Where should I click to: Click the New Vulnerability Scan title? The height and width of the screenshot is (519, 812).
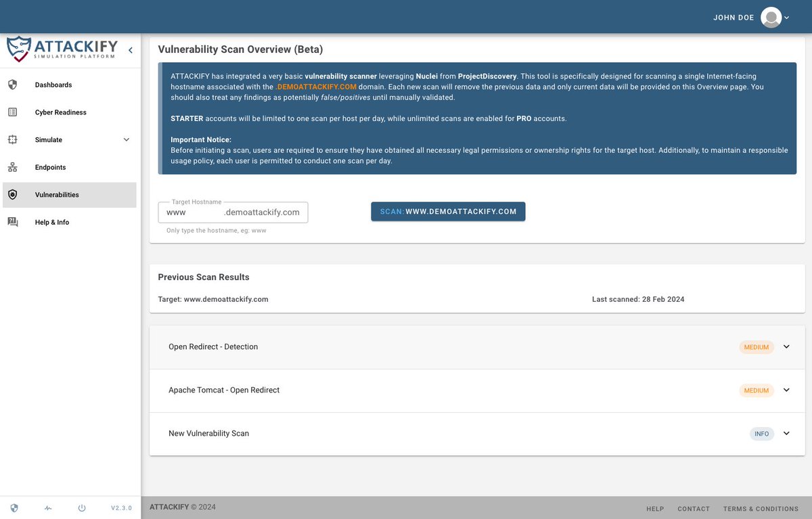coord(208,433)
